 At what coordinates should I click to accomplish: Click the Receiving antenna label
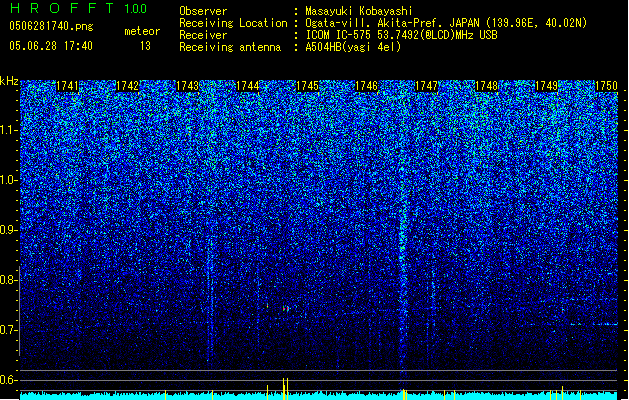(230, 47)
